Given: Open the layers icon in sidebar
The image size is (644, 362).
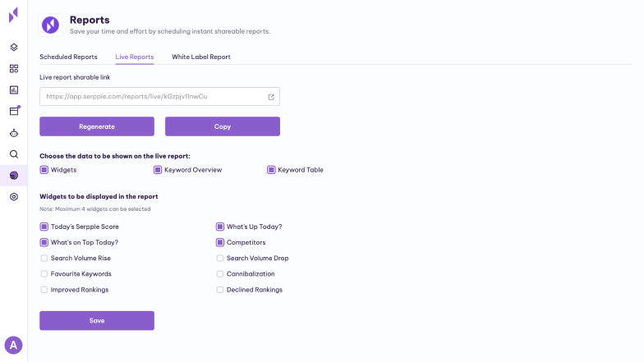Looking at the screenshot, I should pyautogui.click(x=14, y=48).
